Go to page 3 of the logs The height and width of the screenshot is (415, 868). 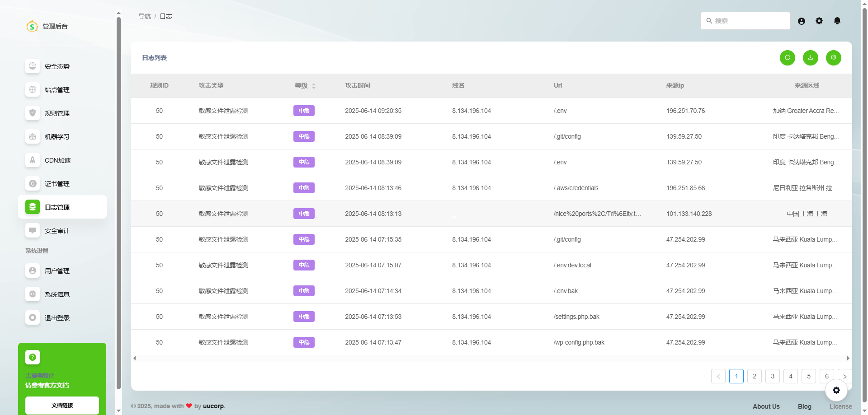(x=772, y=376)
